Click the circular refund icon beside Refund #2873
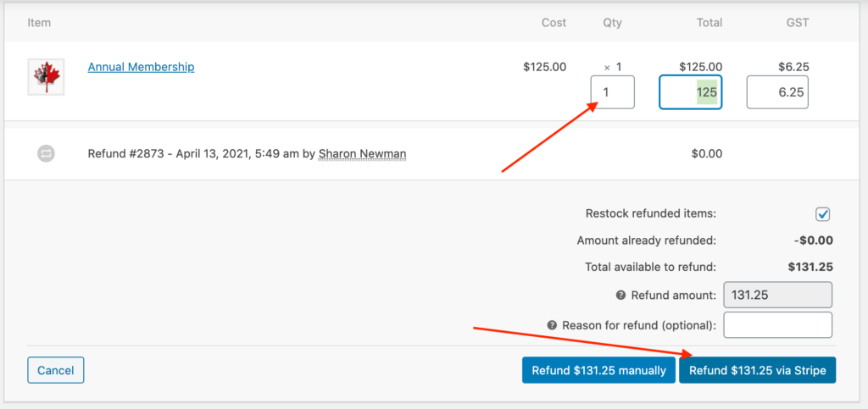The image size is (868, 409). coord(47,153)
